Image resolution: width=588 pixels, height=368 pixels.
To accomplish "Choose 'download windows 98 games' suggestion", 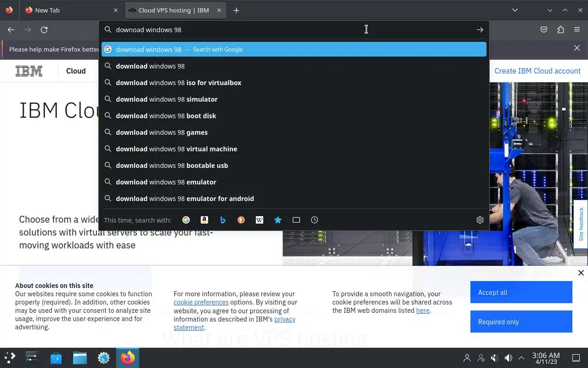I will coord(294,132).
